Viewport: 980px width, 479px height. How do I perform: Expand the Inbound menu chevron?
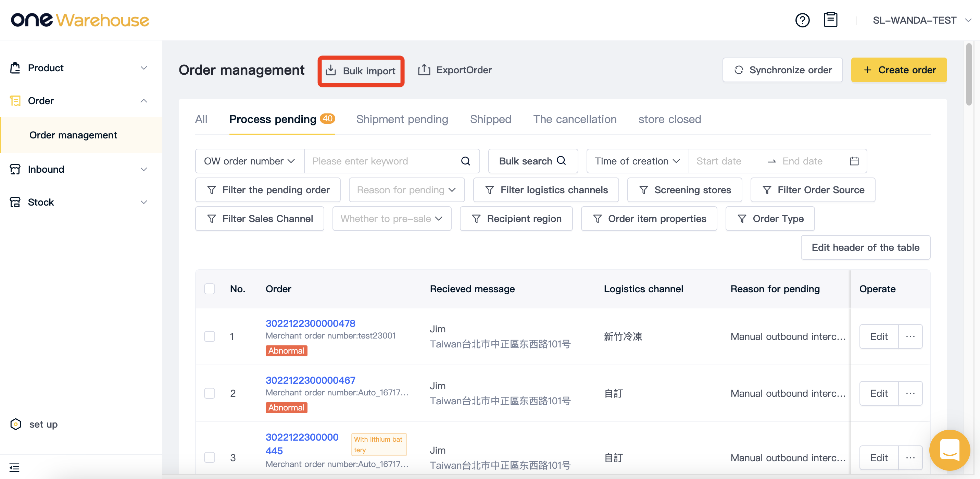coord(144,169)
